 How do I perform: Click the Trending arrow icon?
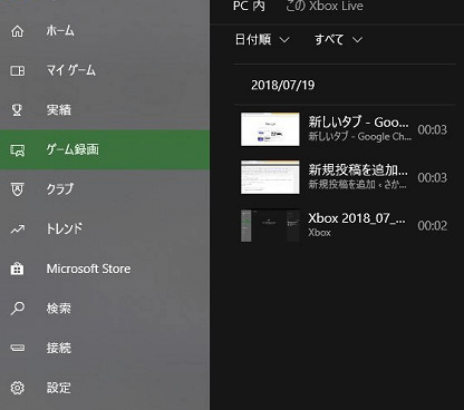pyautogui.click(x=17, y=229)
